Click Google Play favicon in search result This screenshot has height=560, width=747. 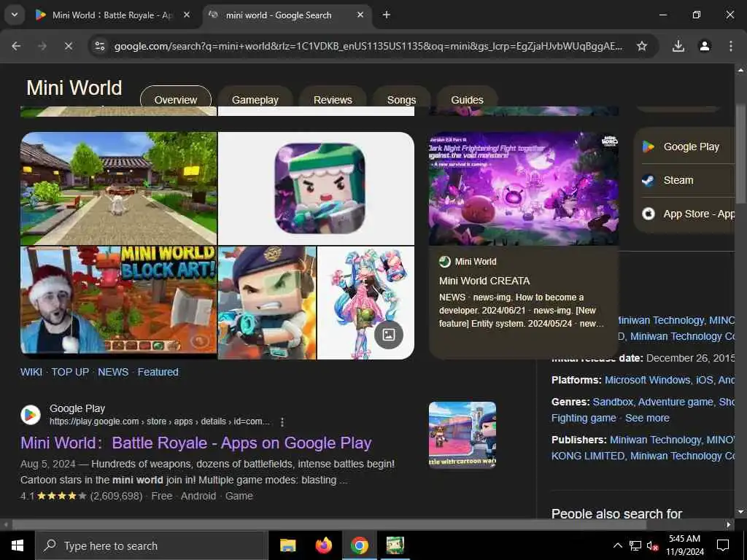coord(31,415)
